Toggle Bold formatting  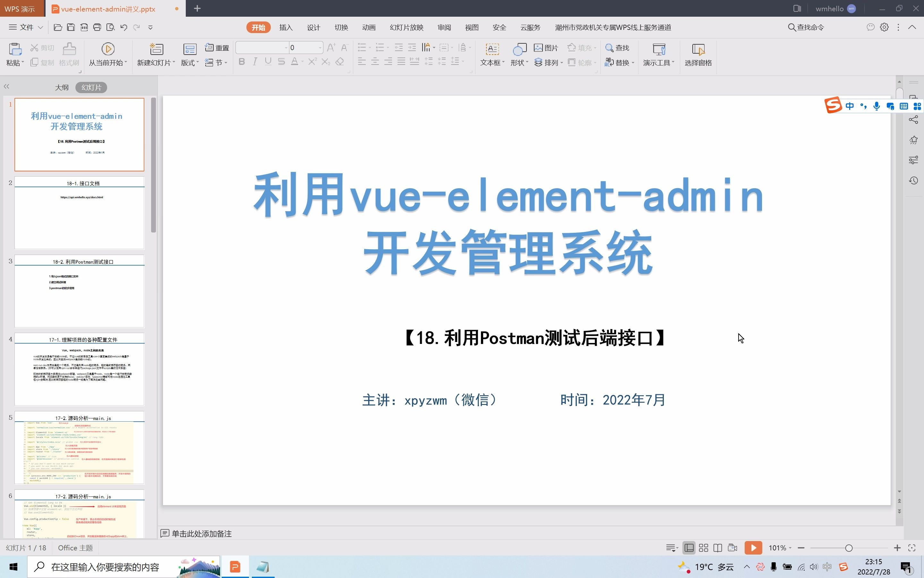tap(242, 62)
